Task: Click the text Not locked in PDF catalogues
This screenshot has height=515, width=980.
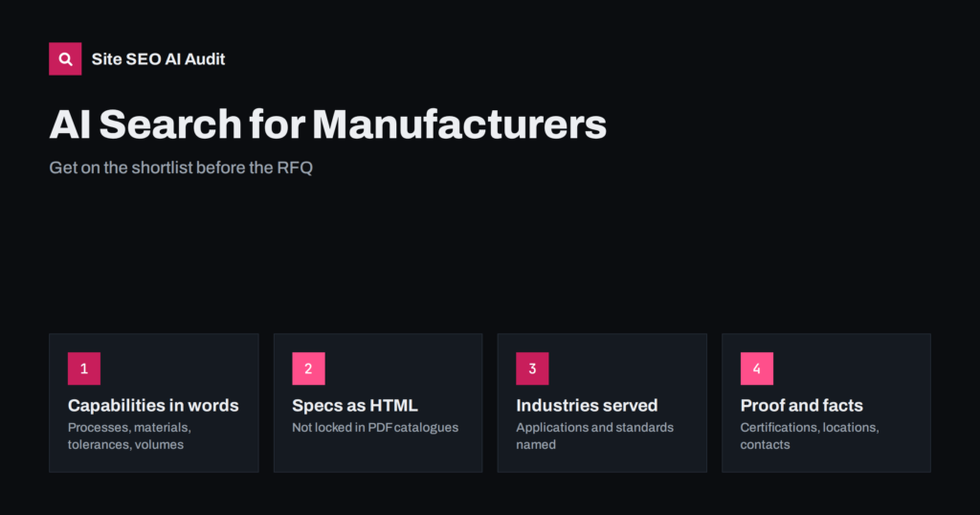Action: tap(375, 428)
